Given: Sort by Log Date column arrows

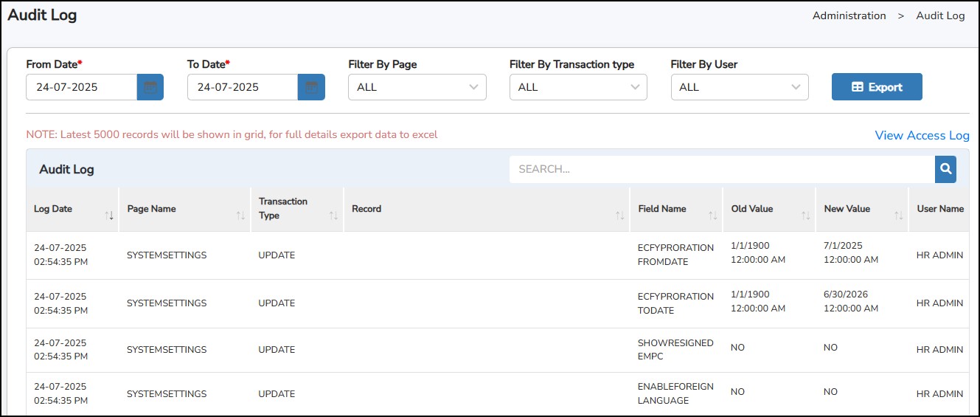Looking at the screenshot, I should click(x=109, y=216).
